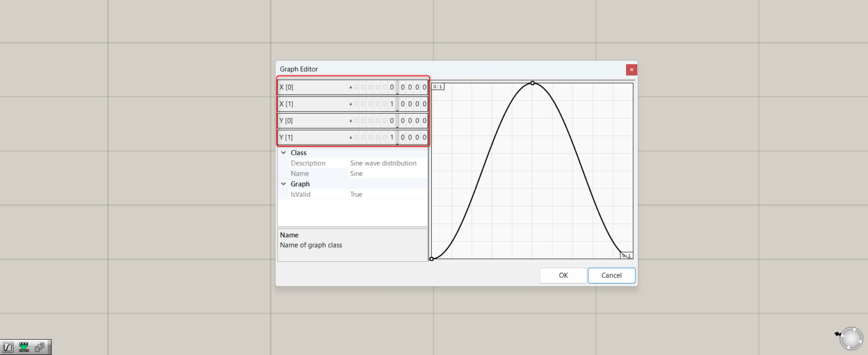This screenshot has width=868, height=355.
Task: Close the Graph Editor dialog
Action: click(x=631, y=69)
